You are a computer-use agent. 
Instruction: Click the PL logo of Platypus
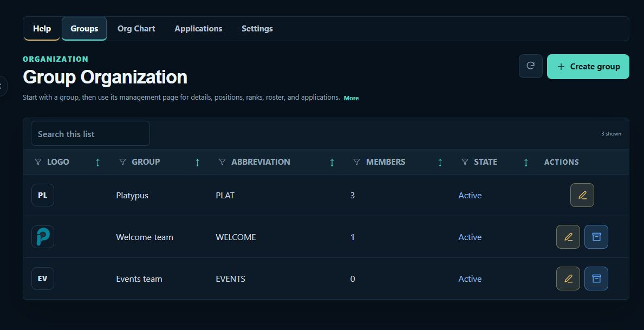43,195
